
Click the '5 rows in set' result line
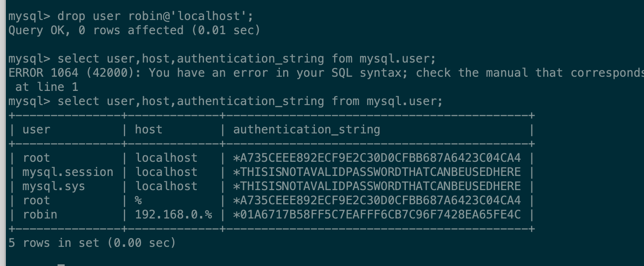click(92, 243)
